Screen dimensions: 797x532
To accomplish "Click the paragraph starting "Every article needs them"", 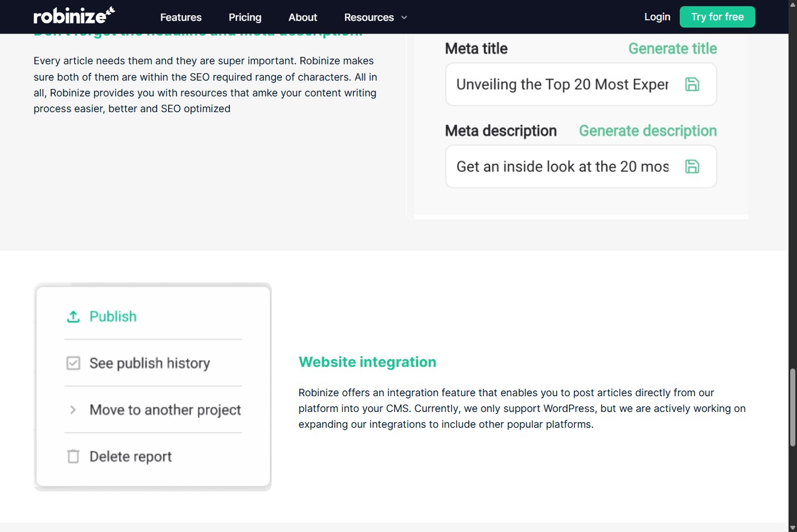I will (x=205, y=85).
